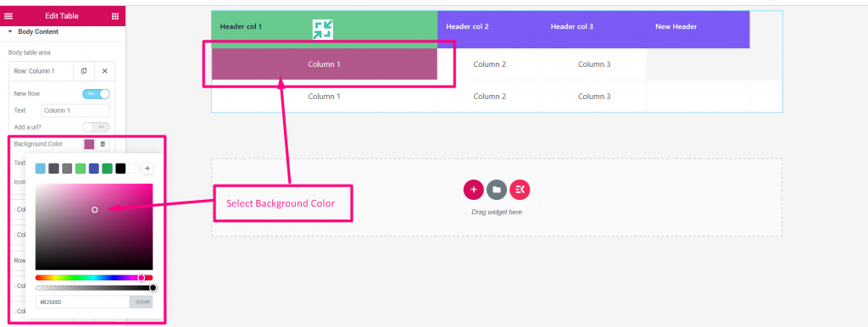Click the header icon in Header col 1
This screenshot has height=327, width=868.
(x=323, y=30)
